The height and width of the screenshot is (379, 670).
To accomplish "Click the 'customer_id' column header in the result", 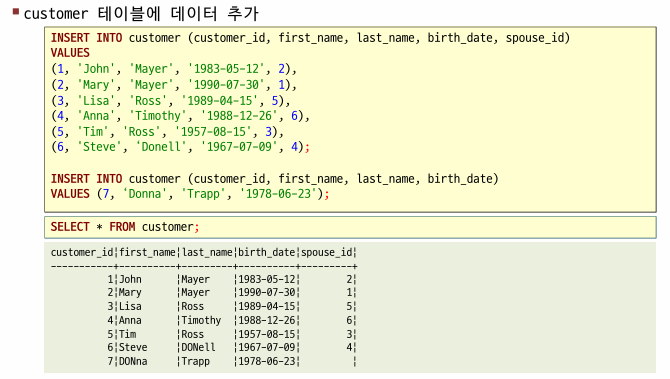I will (82, 253).
